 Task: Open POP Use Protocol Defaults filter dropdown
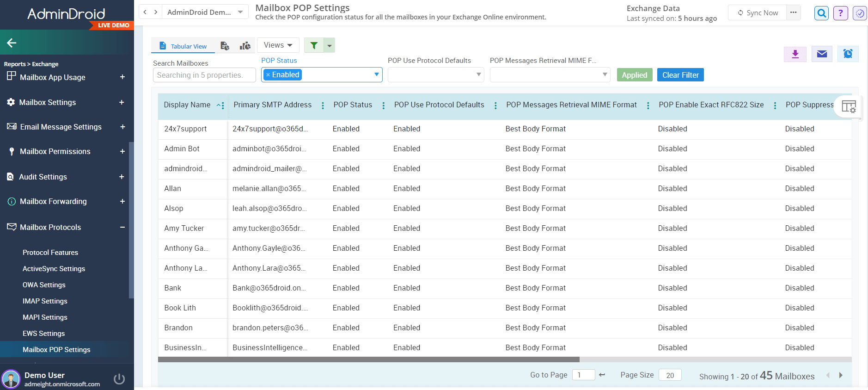(478, 74)
